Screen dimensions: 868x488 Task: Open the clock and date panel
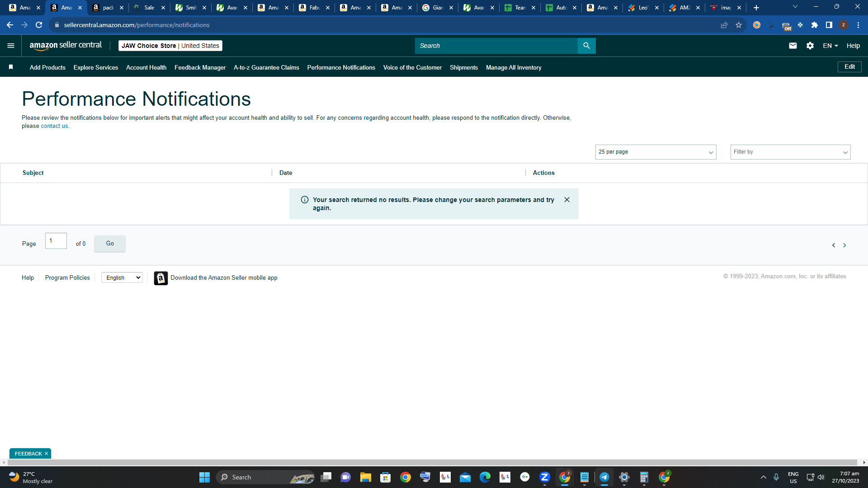pos(845,477)
